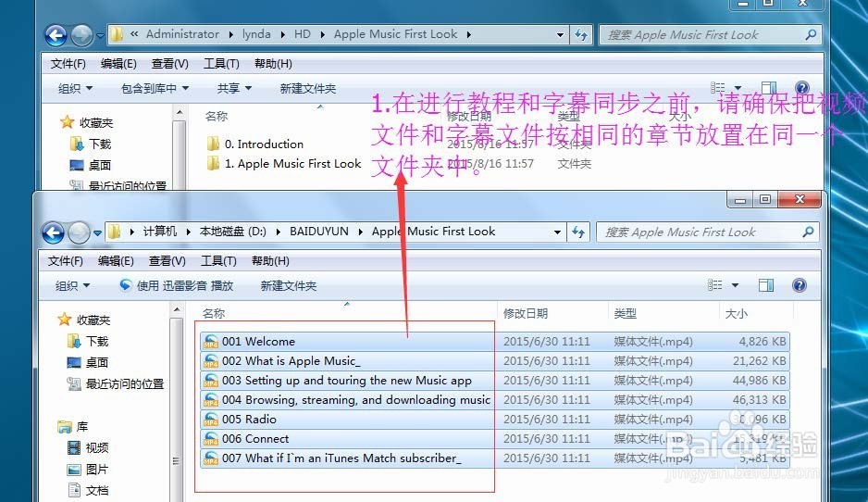The width and height of the screenshot is (868, 502).
Task: Click the 收藏夹 star icon in the front window sidebar
Action: [x=64, y=320]
